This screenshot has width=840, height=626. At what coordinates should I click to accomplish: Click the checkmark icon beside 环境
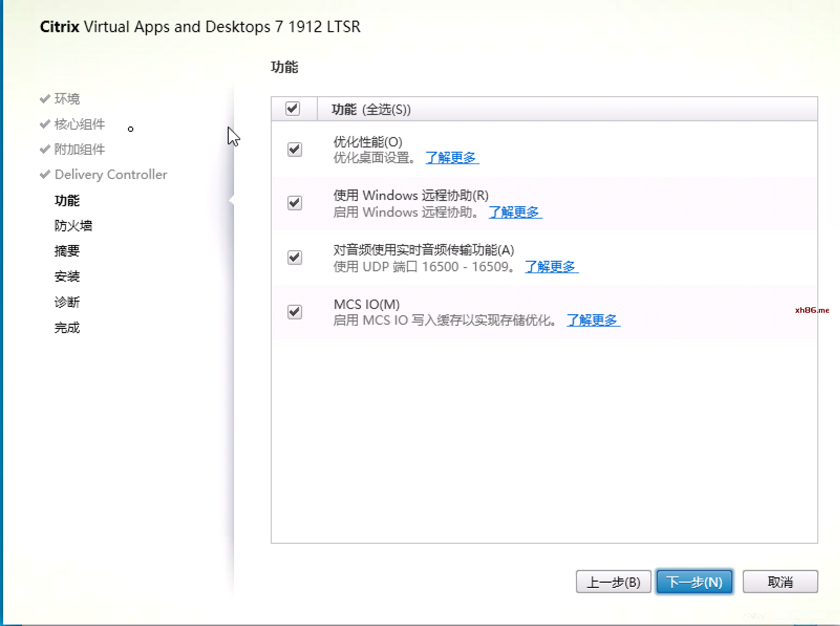45,99
